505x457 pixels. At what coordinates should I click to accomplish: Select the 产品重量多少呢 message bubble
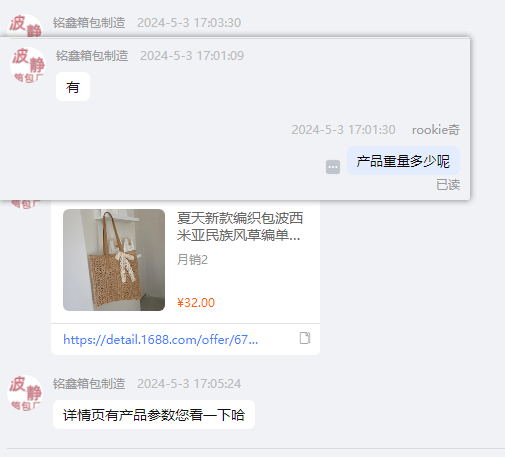point(403,161)
